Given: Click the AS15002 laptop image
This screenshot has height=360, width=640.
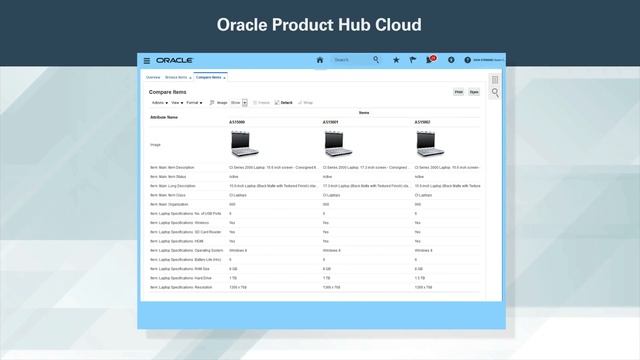Looking at the screenshot, I should tap(430, 144).
